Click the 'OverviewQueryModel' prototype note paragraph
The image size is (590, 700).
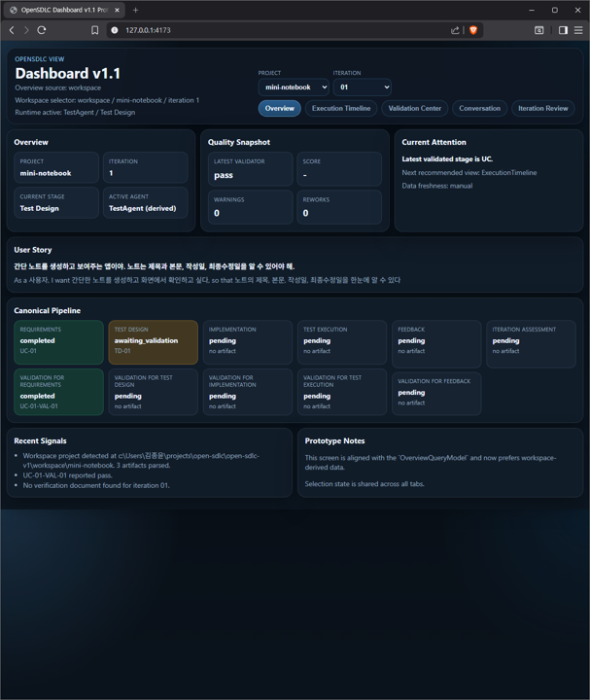[x=431, y=463]
